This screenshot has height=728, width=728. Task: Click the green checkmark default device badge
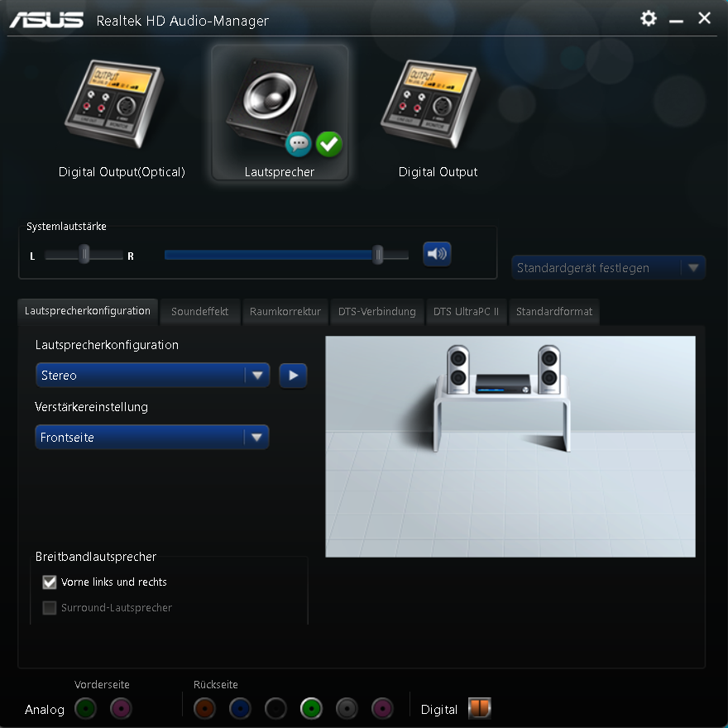coord(329,144)
